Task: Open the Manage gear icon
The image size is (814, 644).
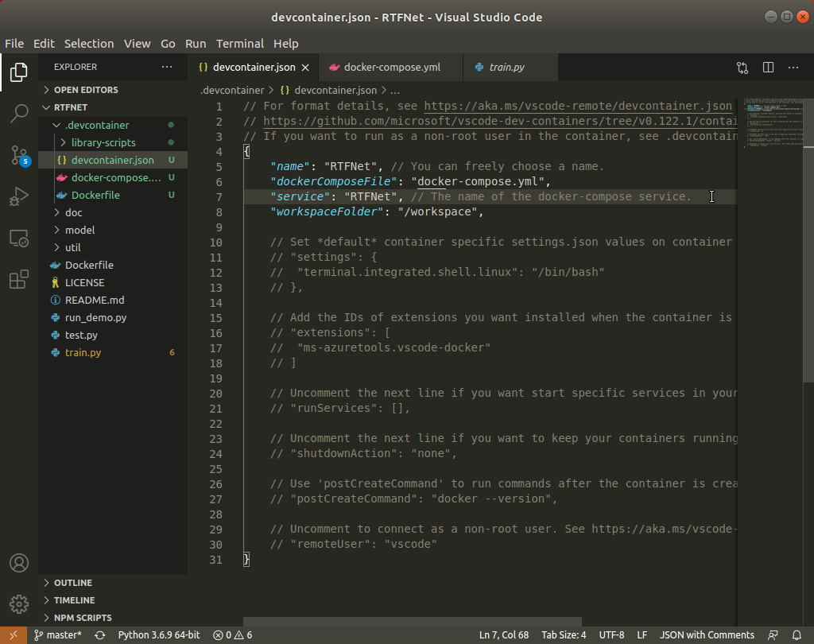Action: (x=19, y=604)
